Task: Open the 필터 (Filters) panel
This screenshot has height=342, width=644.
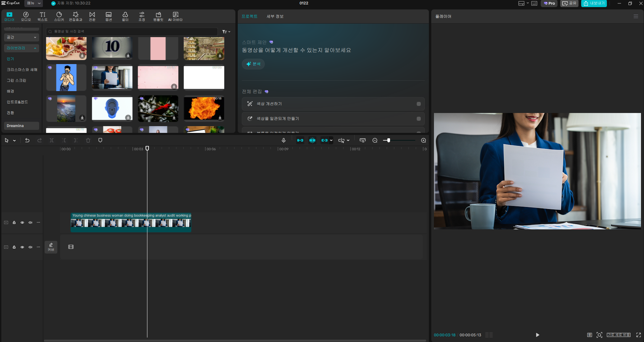Action: [125, 16]
